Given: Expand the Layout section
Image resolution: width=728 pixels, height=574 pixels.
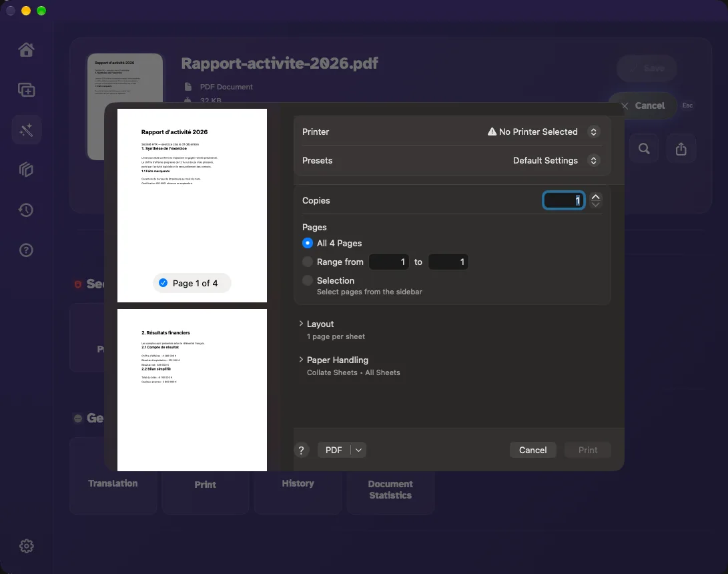Looking at the screenshot, I should (x=301, y=324).
